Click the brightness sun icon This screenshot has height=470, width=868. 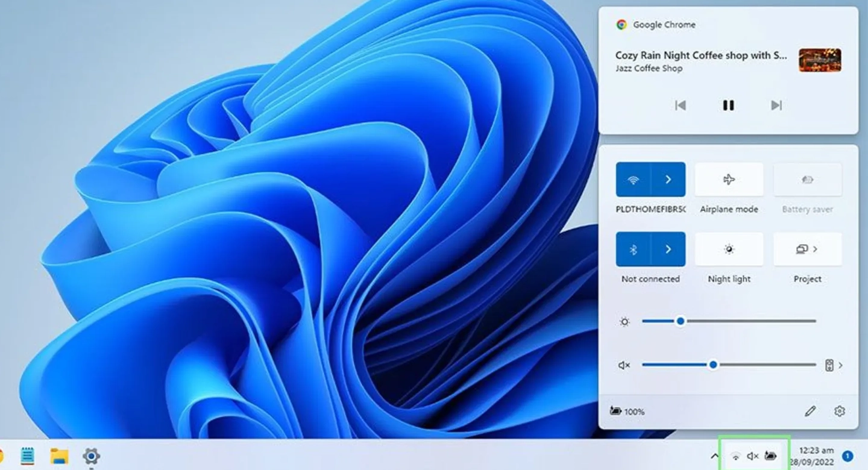(624, 322)
